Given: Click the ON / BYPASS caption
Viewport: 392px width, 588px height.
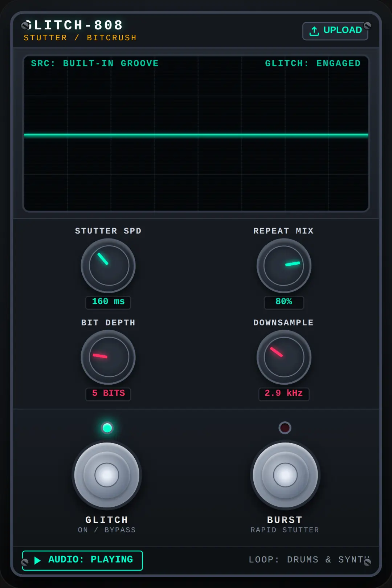Looking at the screenshot, I should [107, 530].
